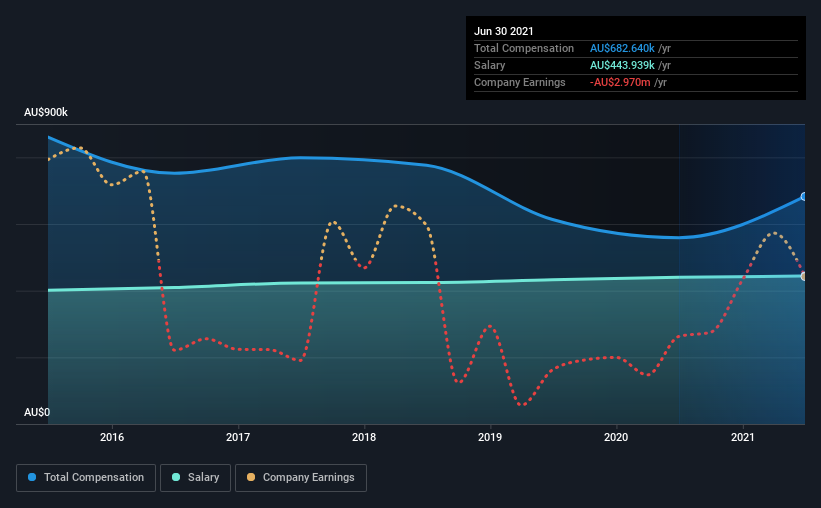Click the 2018 x-axis label
Viewport: 821px width, 508px height.
[364, 437]
